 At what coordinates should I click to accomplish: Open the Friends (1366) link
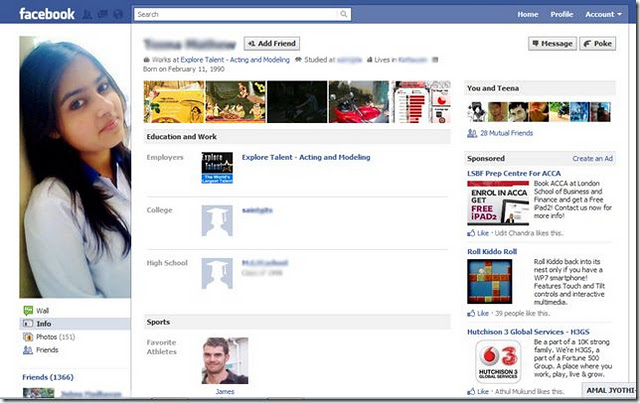(x=48, y=377)
